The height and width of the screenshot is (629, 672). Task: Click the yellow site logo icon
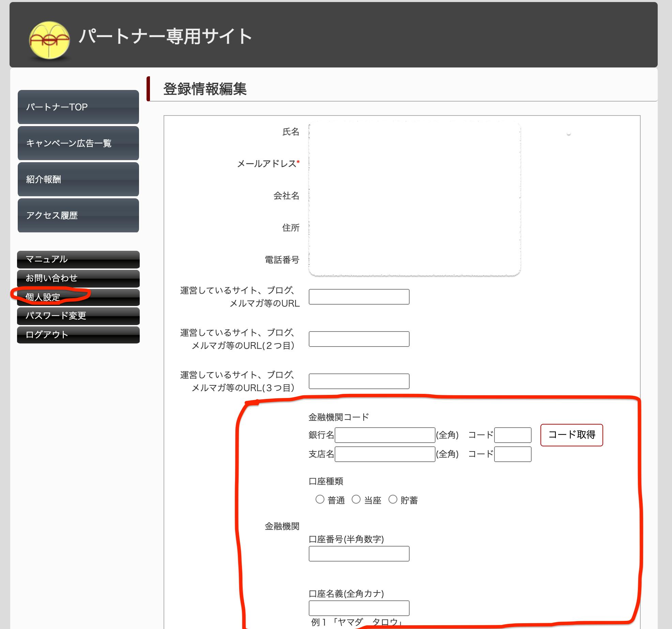[x=50, y=40]
